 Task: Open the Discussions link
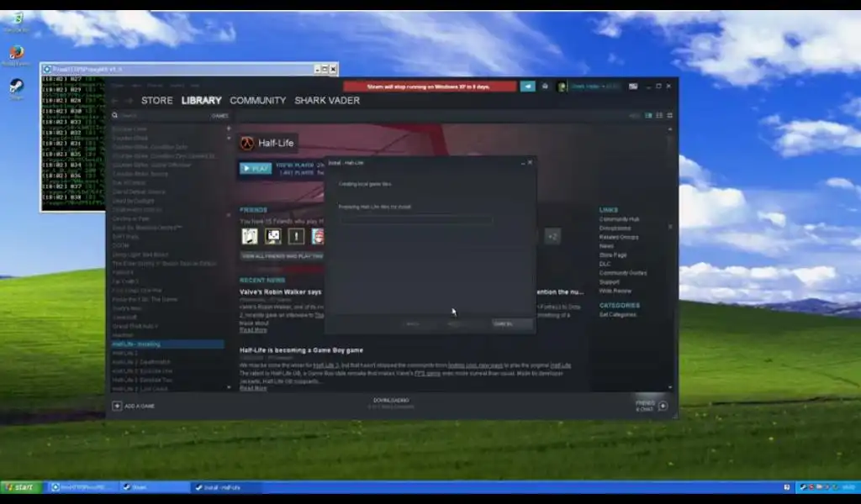tap(615, 228)
